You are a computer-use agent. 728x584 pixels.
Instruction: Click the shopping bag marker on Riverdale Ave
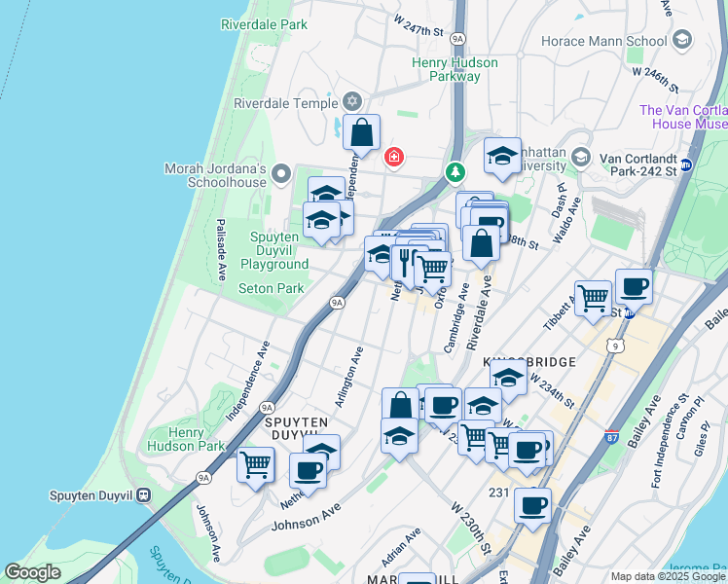click(x=481, y=243)
